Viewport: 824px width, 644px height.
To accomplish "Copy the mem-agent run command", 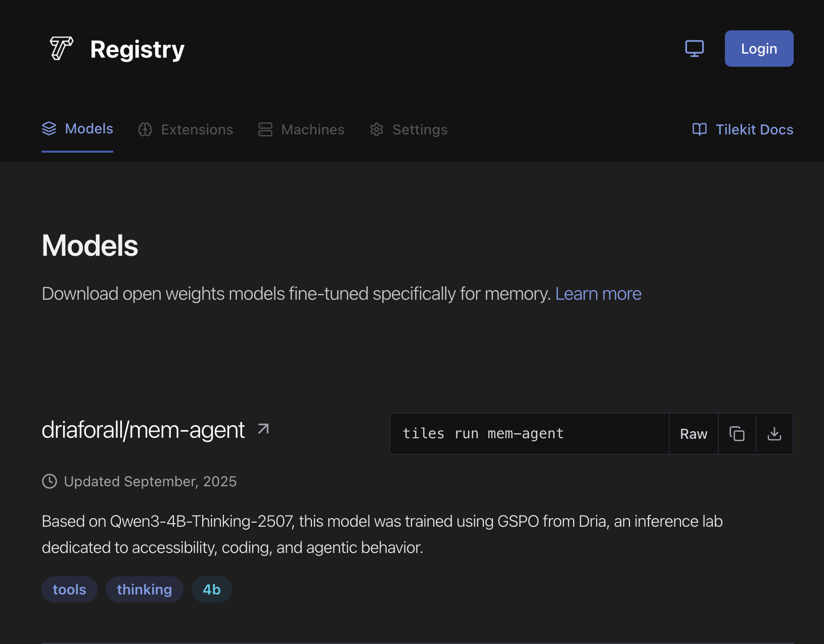I will coord(737,434).
